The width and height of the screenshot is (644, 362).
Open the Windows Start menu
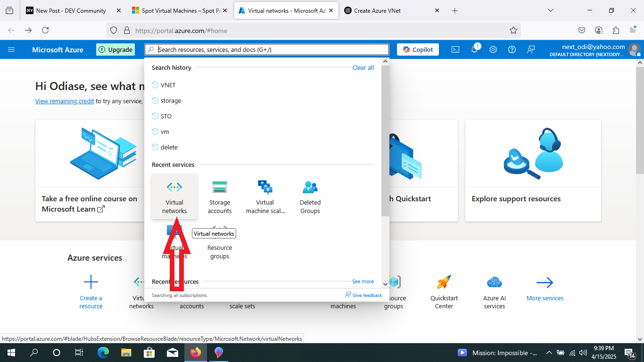coord(11,353)
